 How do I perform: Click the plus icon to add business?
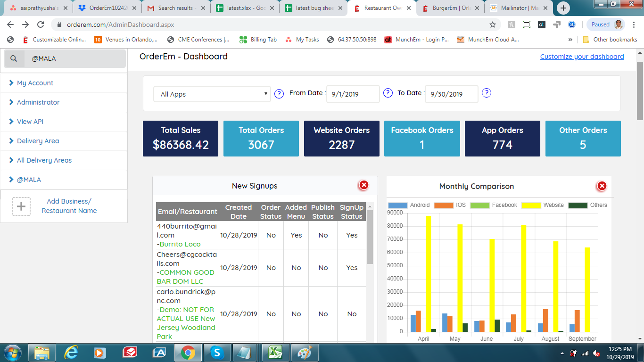pos(21,206)
